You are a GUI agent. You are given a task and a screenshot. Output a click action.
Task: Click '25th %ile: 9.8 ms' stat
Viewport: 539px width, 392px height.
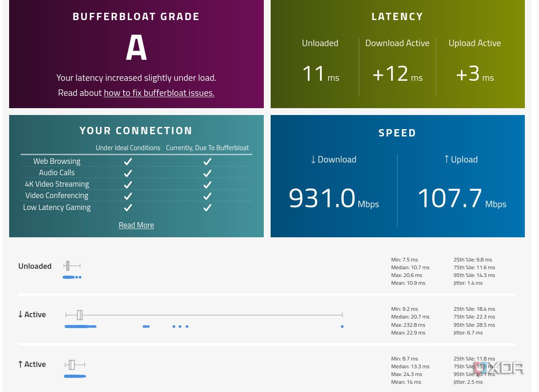click(473, 260)
